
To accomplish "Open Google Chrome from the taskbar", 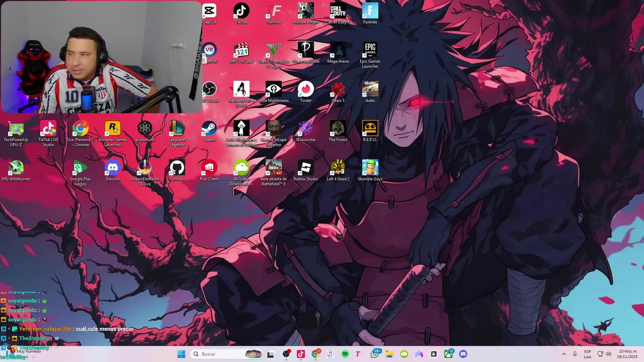I will tap(315, 354).
